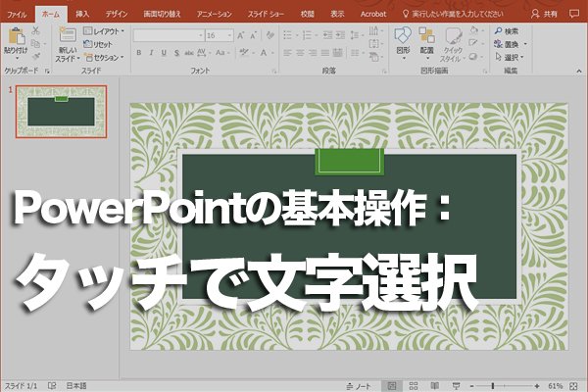This screenshot has height=392, width=588.
Task: Click the numbered list icon
Action: pos(307,35)
